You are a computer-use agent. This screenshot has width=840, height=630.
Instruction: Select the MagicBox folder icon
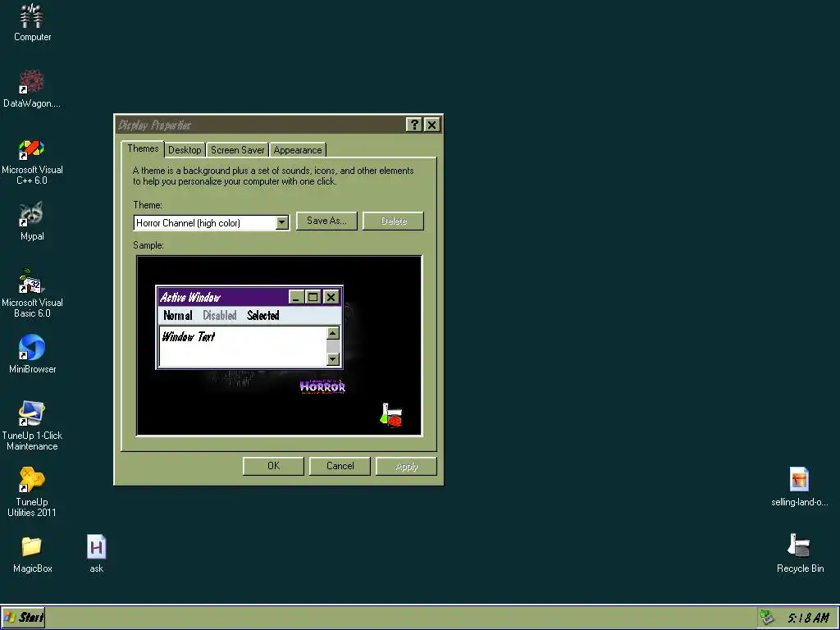point(32,555)
